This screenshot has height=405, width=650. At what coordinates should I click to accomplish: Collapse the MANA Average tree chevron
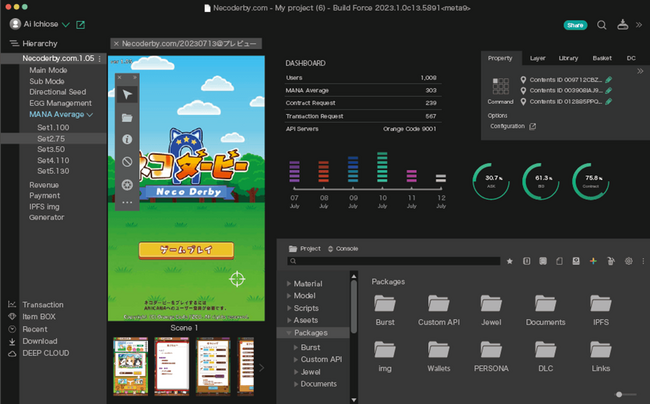[x=90, y=115]
